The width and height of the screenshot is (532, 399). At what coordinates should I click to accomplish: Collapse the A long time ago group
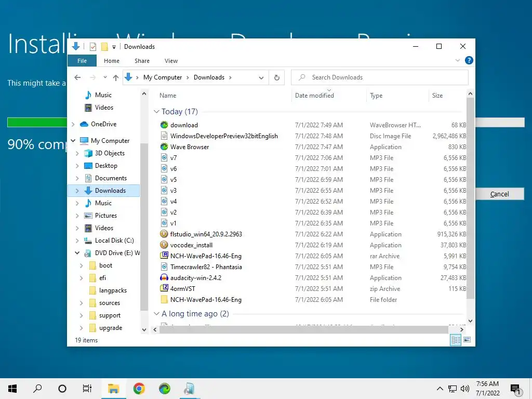[x=156, y=314]
